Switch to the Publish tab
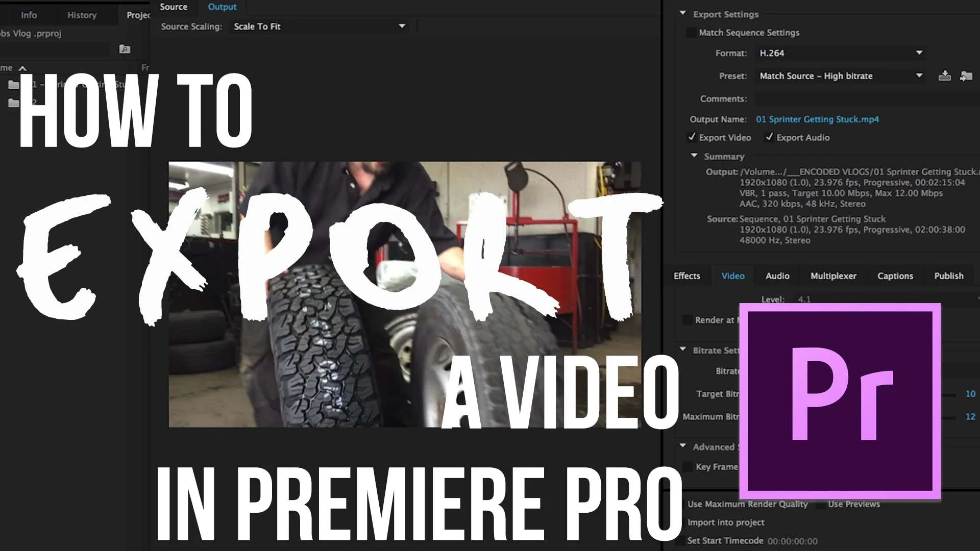980x551 pixels. (949, 276)
